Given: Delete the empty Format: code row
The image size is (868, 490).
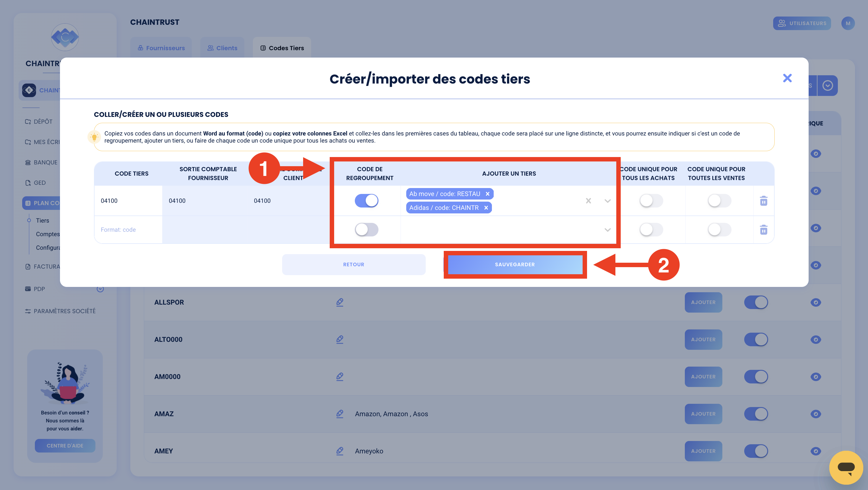Looking at the screenshot, I should pos(763,230).
